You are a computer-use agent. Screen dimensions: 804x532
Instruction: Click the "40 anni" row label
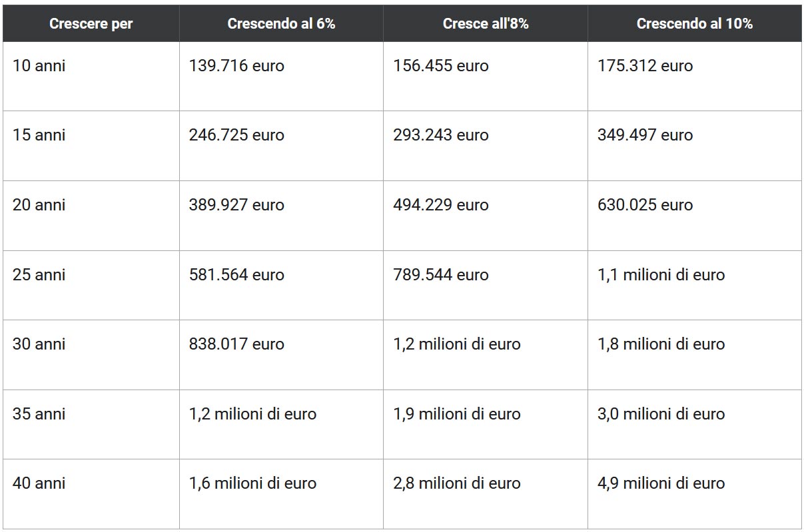pyautogui.click(x=39, y=483)
